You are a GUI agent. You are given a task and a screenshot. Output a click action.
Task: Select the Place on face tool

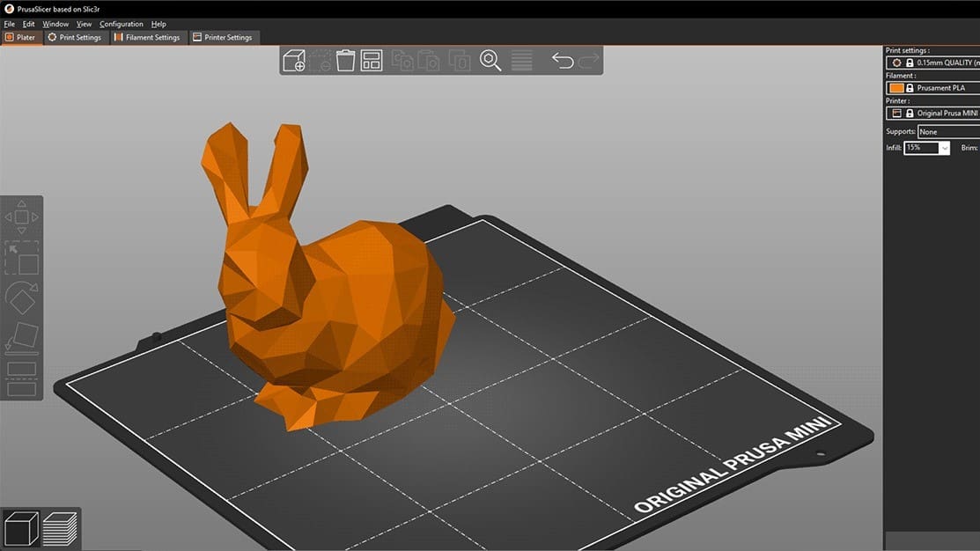click(x=22, y=337)
